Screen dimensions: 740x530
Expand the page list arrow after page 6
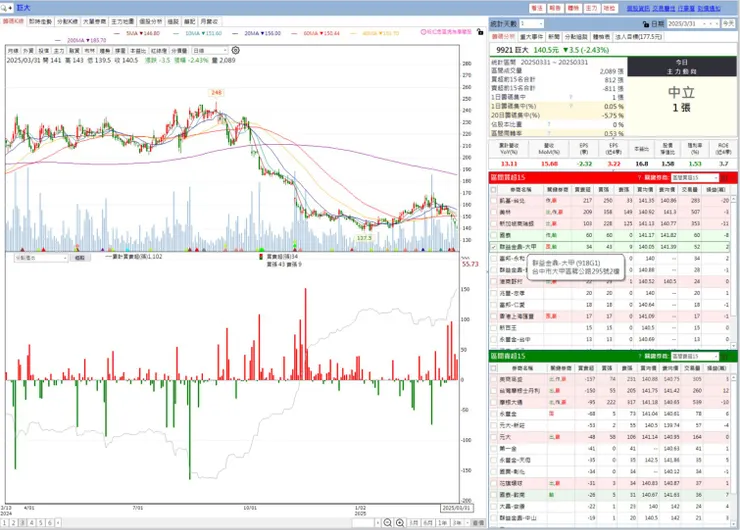(x=58, y=522)
